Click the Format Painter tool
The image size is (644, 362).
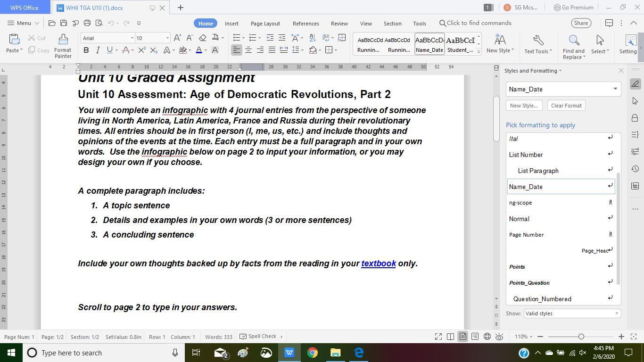[x=63, y=46]
